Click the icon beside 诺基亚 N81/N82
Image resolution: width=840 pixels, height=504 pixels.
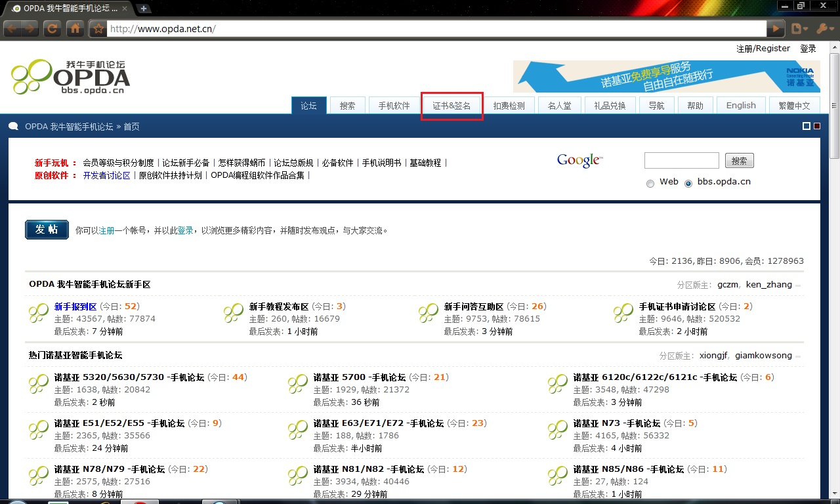(298, 476)
